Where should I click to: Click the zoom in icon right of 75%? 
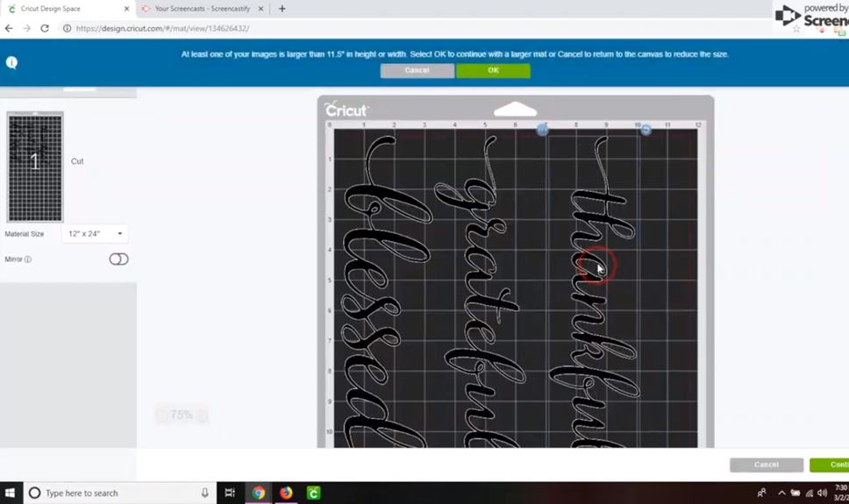click(202, 415)
